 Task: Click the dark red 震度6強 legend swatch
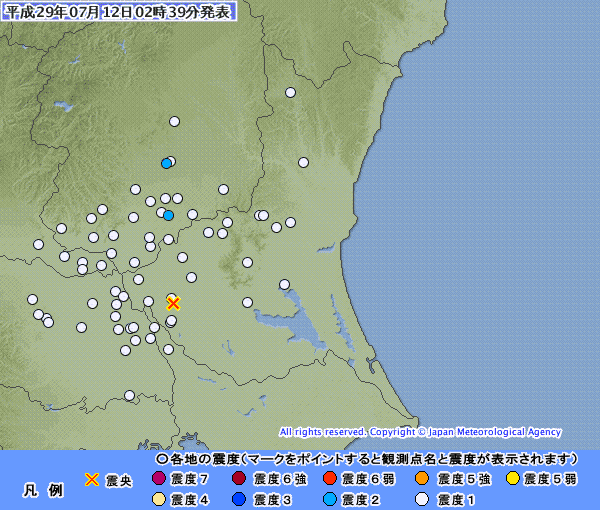pos(239,478)
